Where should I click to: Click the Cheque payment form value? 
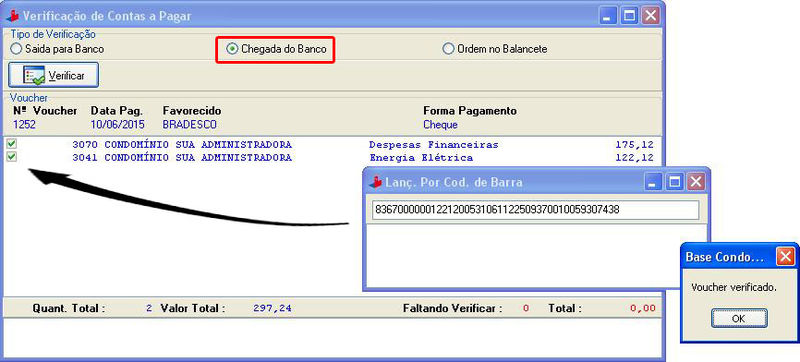[x=440, y=124]
